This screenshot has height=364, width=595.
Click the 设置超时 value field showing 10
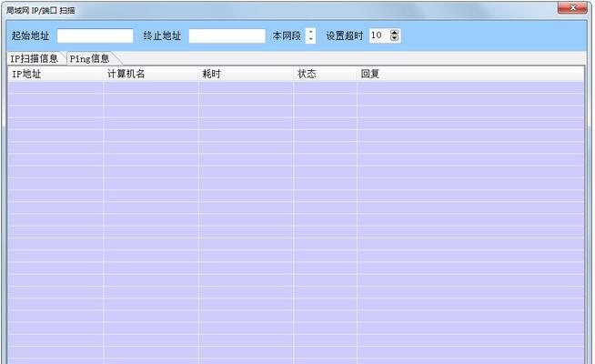[x=379, y=35]
